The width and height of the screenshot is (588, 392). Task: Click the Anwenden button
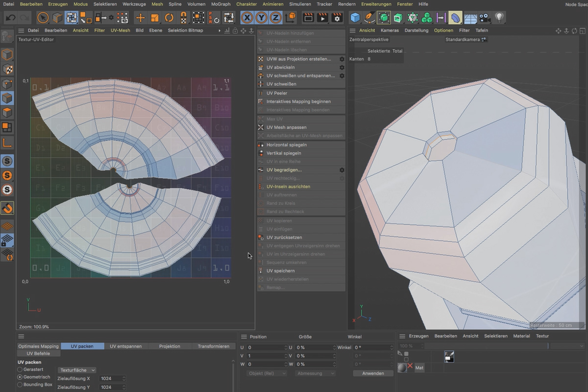[373, 373]
